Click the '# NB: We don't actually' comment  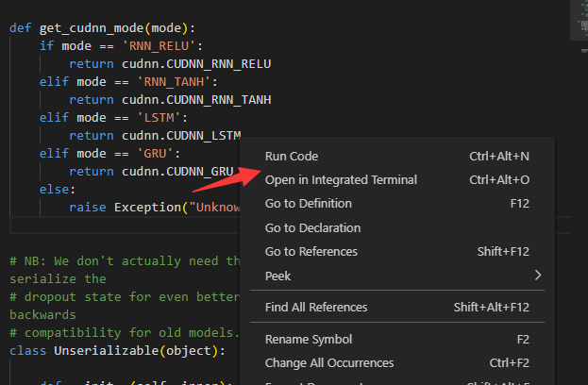125,261
